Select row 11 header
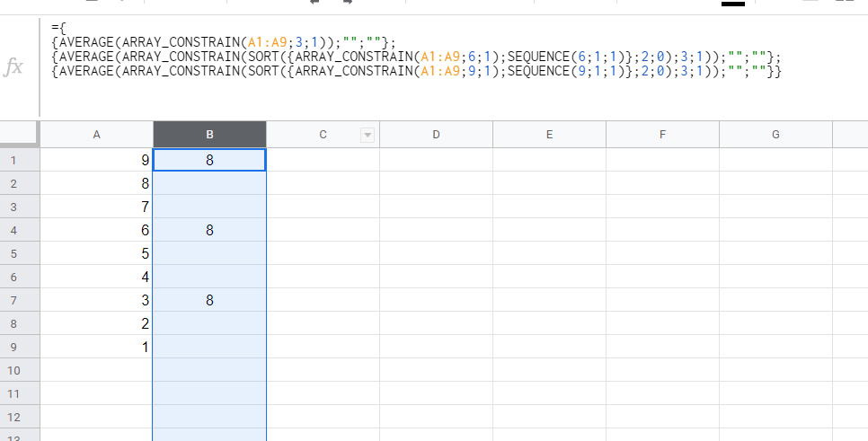 pos(20,393)
